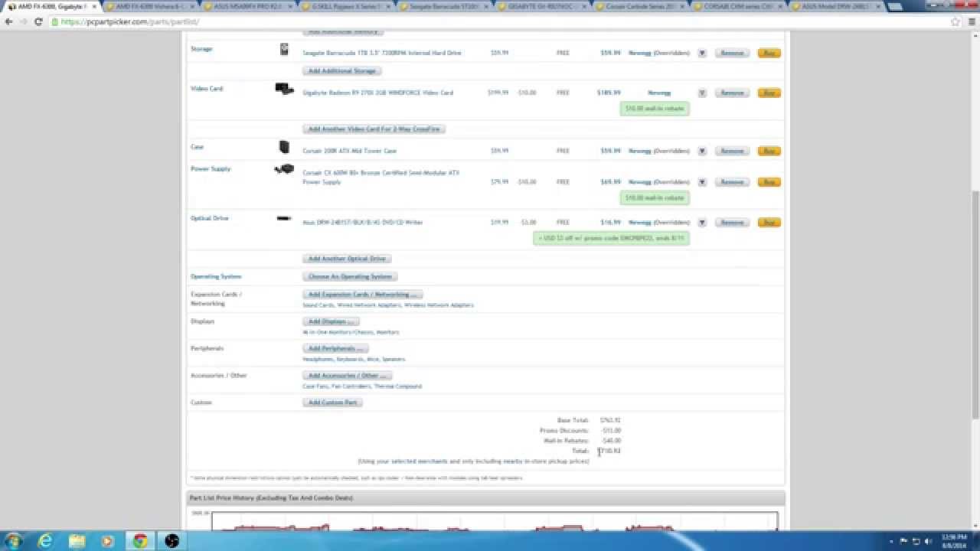Choose an operating system
This screenshot has width=980, height=551.
pos(350,276)
